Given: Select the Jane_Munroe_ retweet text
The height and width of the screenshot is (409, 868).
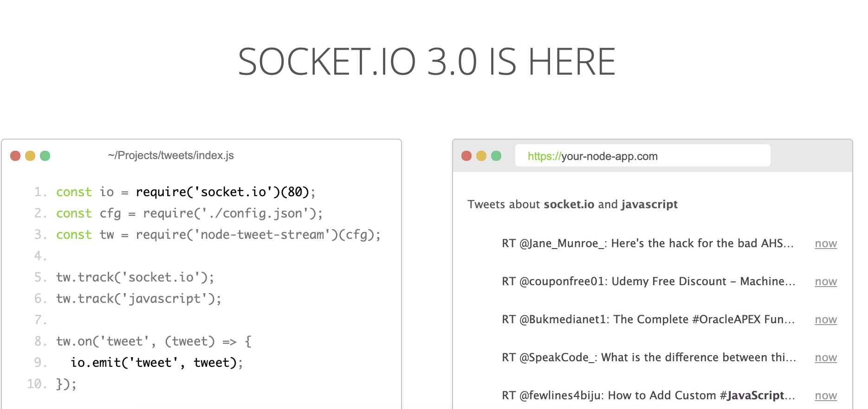Looking at the screenshot, I should pos(648,243).
